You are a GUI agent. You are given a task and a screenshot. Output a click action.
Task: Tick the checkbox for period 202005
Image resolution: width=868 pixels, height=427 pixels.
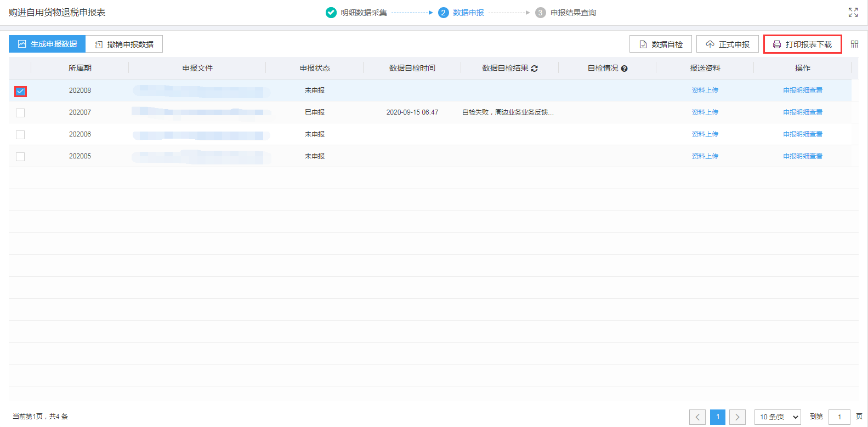pyautogui.click(x=20, y=157)
